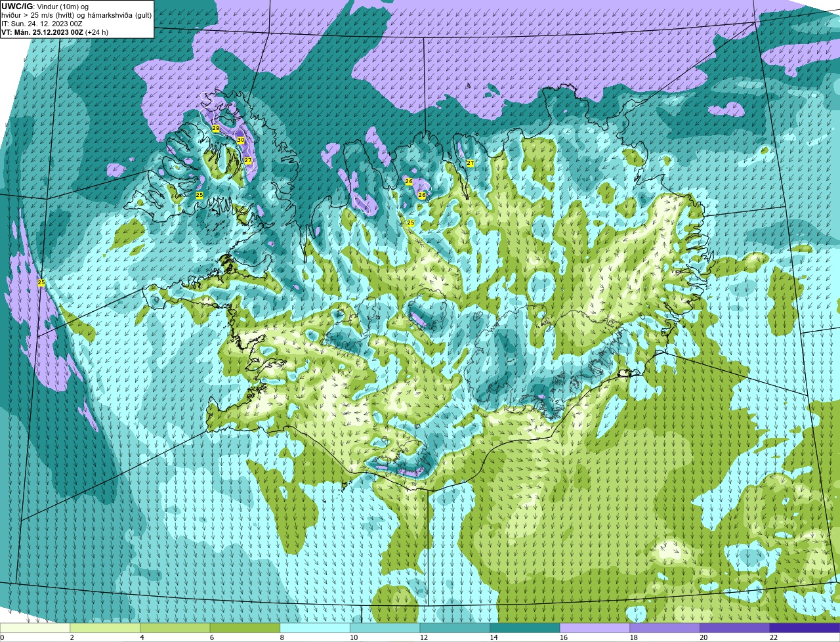Click the scale value '2' on the legend
This screenshot has height=642, width=840.
click(72, 637)
